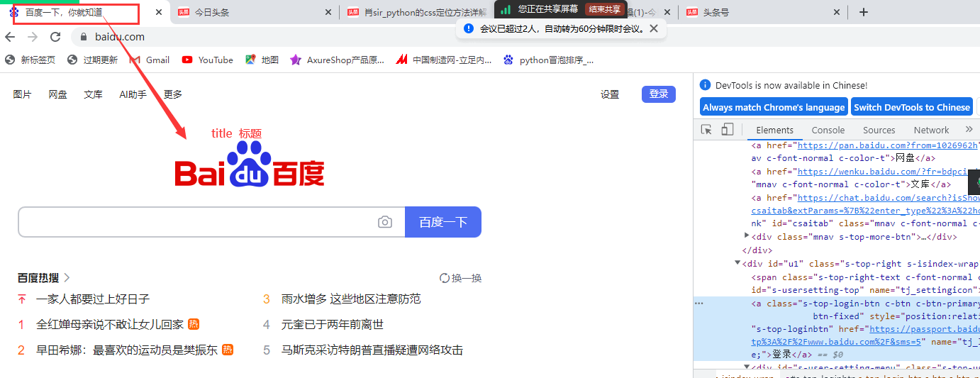
Task: Open headline 全红婵母亲说不敢让女儿回家
Action: 110,324
